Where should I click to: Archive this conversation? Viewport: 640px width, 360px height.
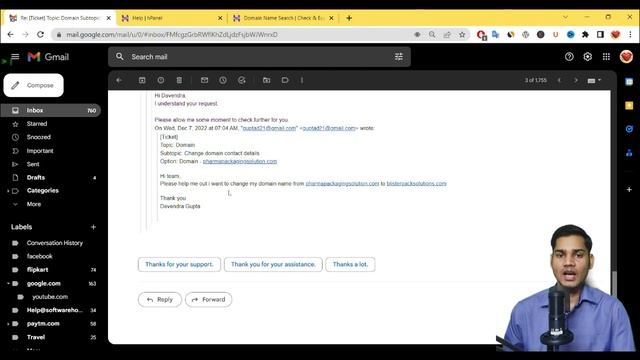pyautogui.click(x=142, y=80)
